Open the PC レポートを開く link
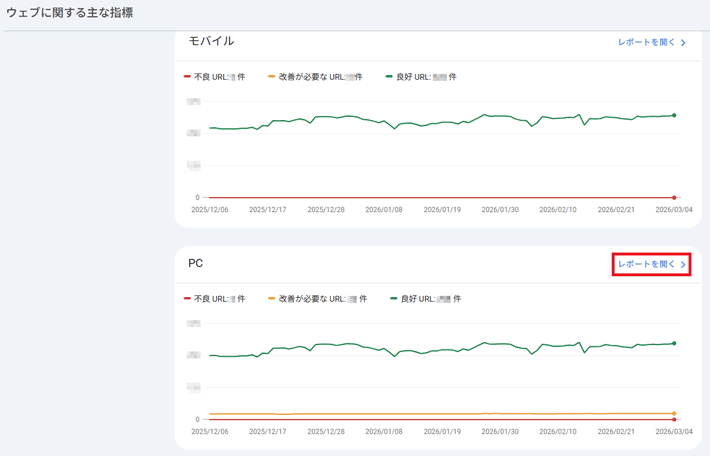The image size is (710, 456). pyautogui.click(x=646, y=265)
